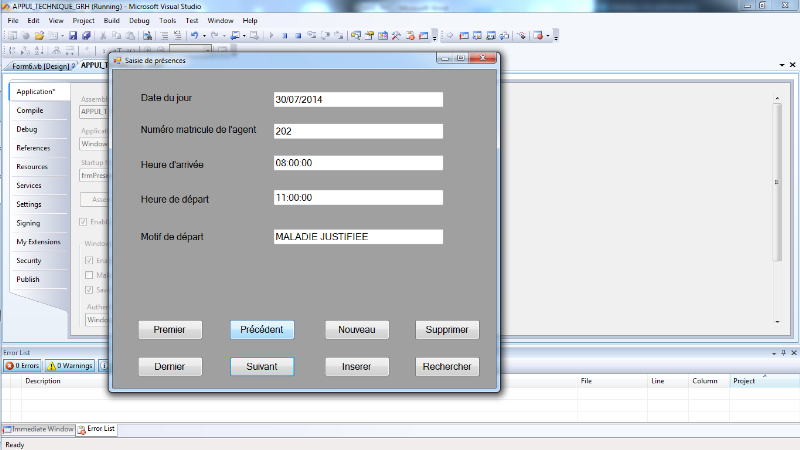This screenshot has width=800, height=450.
Task: Click the Undo arrow icon
Action: tap(192, 35)
